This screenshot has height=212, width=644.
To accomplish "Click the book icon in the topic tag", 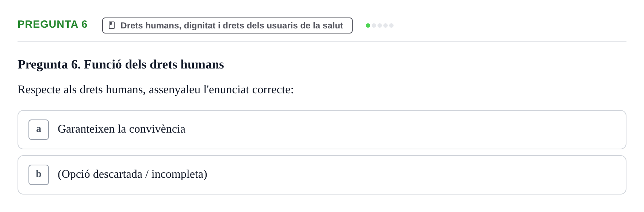I will [112, 25].
